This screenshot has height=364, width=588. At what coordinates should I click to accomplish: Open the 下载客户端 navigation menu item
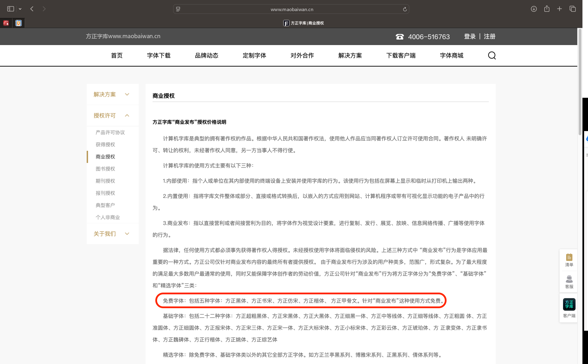pos(401,55)
